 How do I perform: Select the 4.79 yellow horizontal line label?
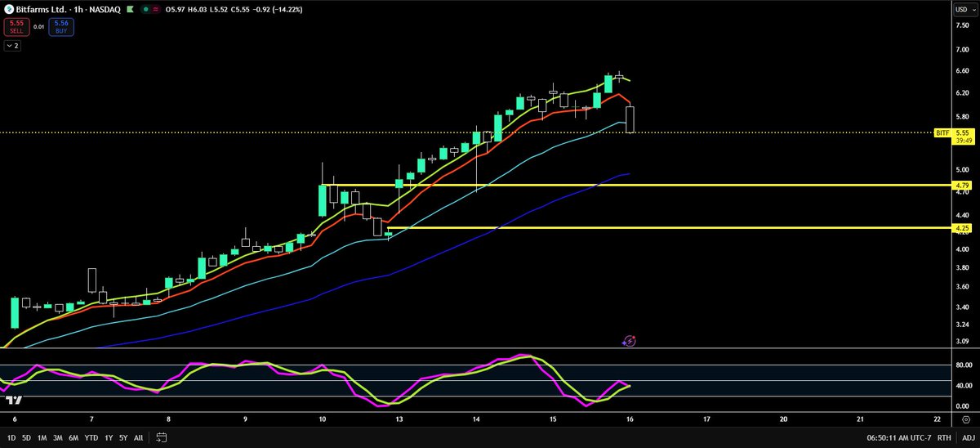point(962,186)
